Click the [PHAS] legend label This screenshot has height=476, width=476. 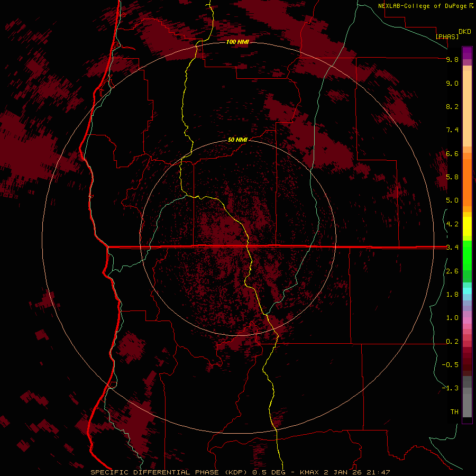point(447,36)
